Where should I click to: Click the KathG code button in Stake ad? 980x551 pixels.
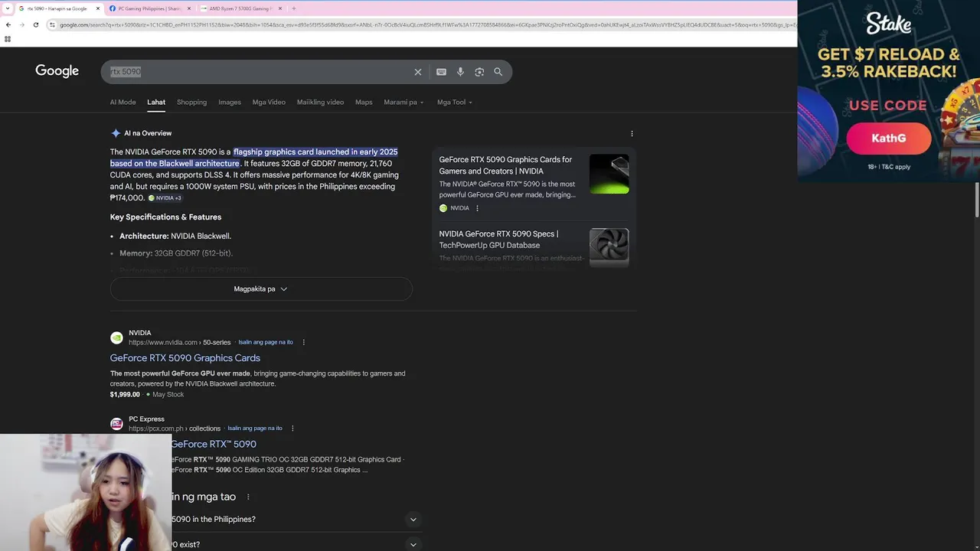(x=889, y=139)
